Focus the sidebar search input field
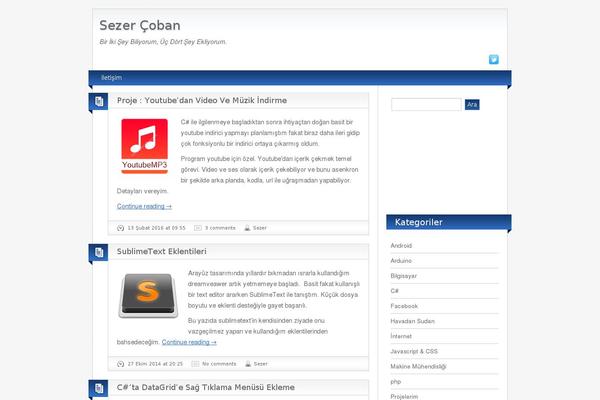Screen dimensions: 600x400 pos(426,104)
